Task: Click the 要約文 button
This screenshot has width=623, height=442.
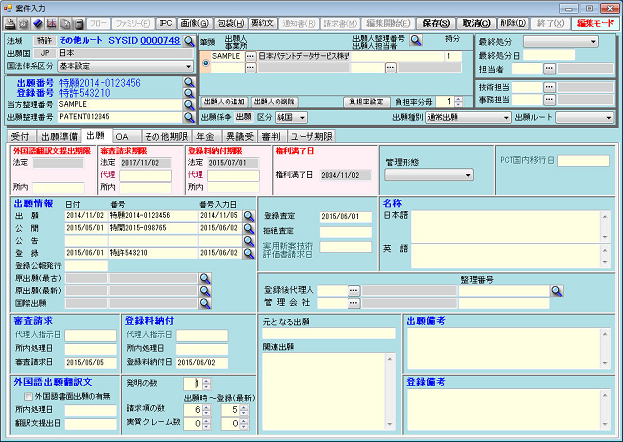Action: 263,23
